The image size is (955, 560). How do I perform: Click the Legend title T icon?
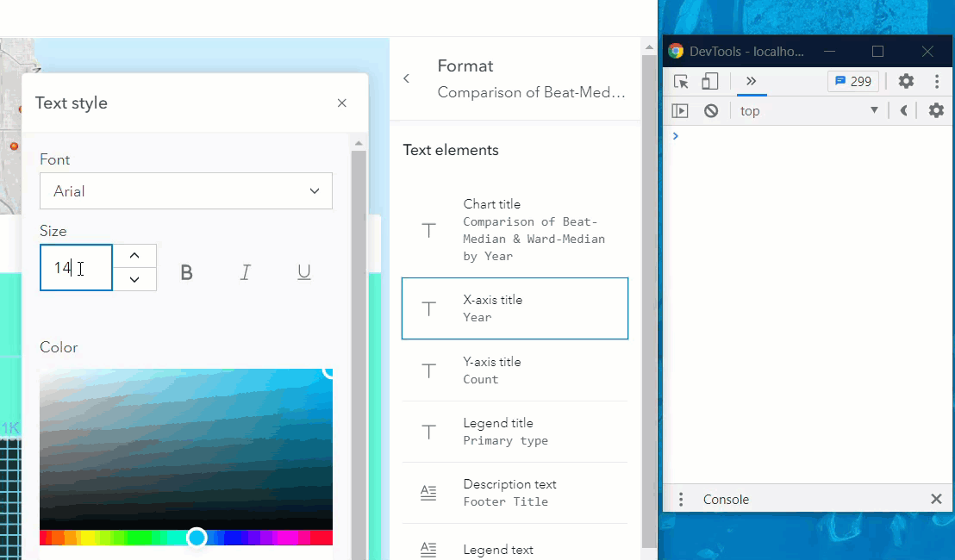[x=428, y=432]
